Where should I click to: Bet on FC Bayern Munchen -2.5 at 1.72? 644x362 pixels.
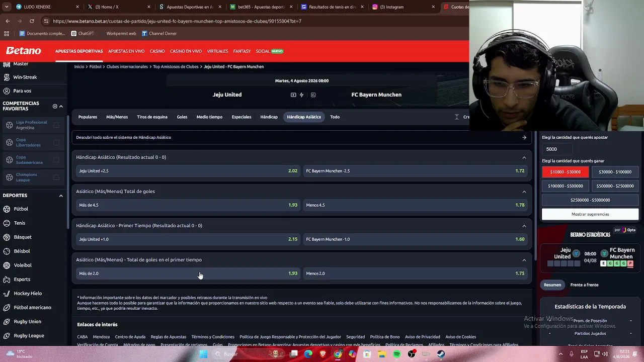point(415,171)
